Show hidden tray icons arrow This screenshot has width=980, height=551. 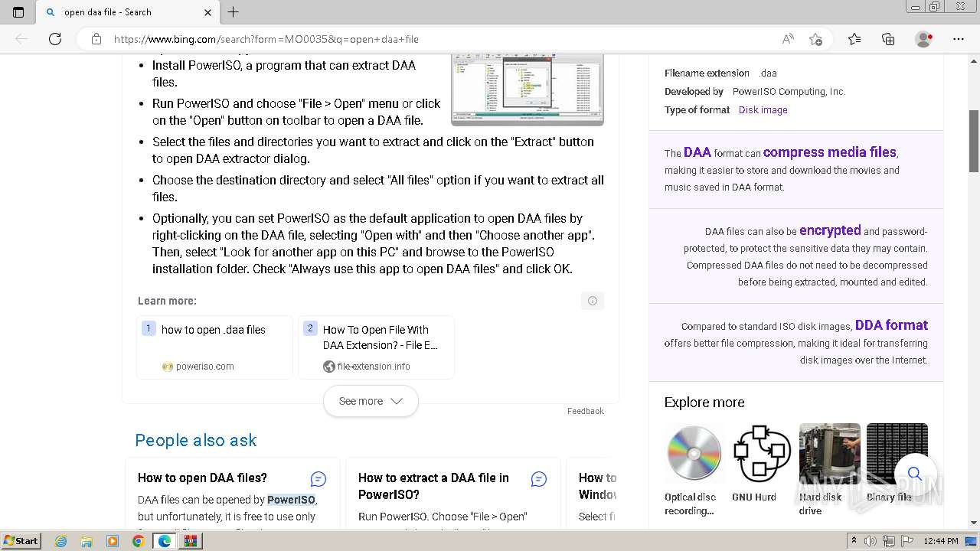coord(854,541)
